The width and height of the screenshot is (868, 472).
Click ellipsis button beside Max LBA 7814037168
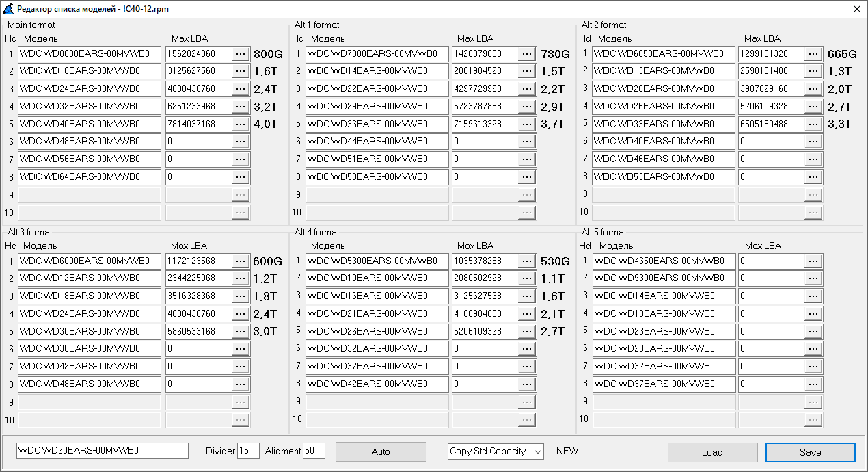(x=241, y=124)
